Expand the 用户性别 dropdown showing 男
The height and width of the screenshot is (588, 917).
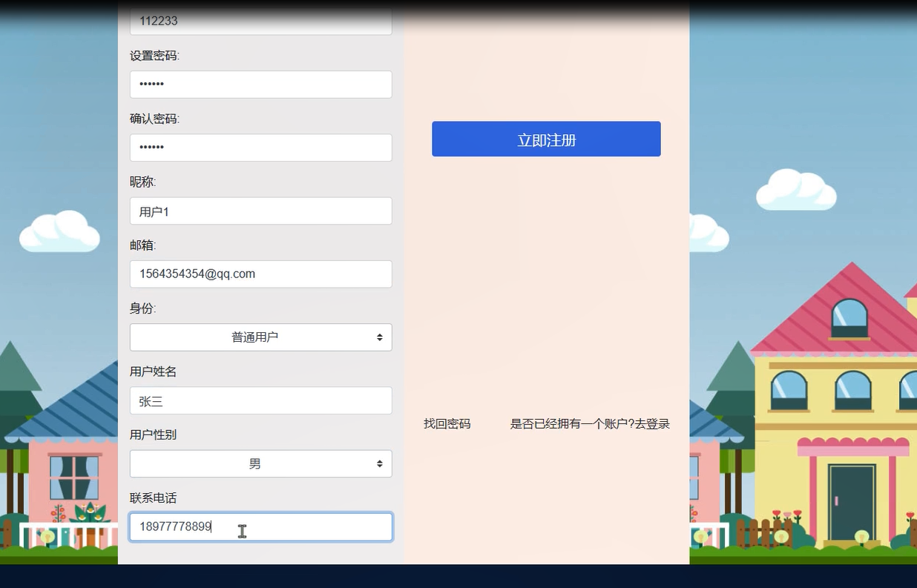261,464
